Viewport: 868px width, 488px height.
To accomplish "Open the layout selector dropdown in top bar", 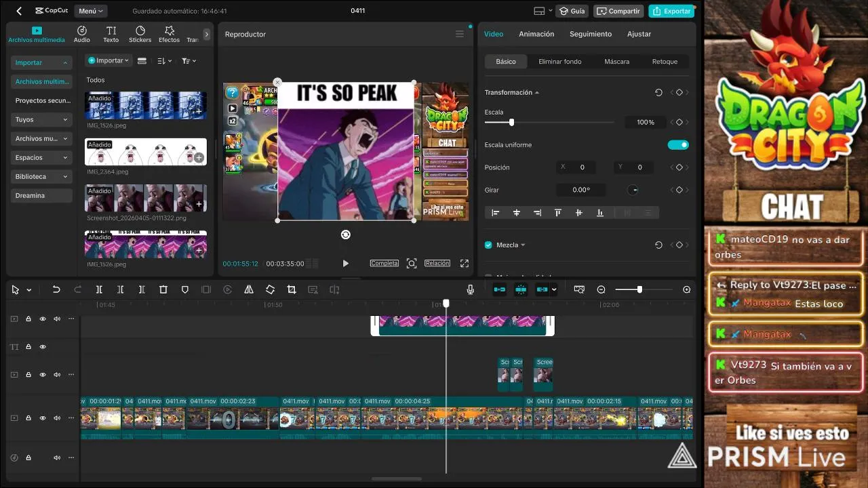I will 542,11.
